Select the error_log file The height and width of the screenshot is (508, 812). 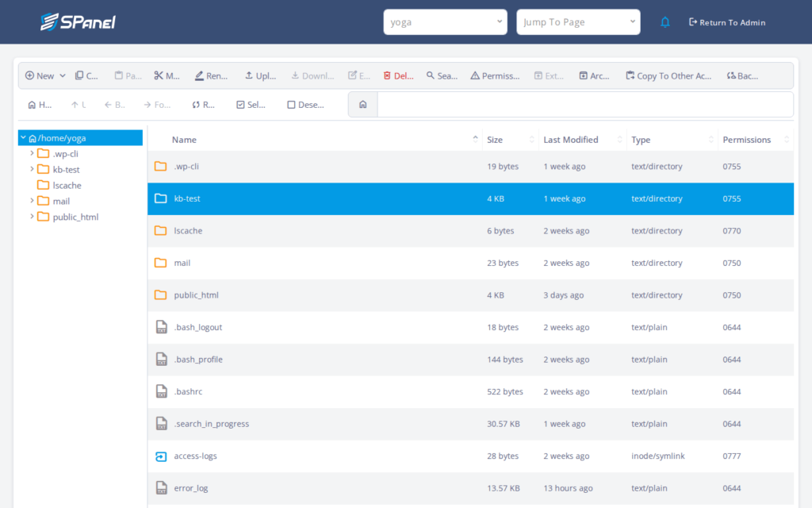coord(470,488)
